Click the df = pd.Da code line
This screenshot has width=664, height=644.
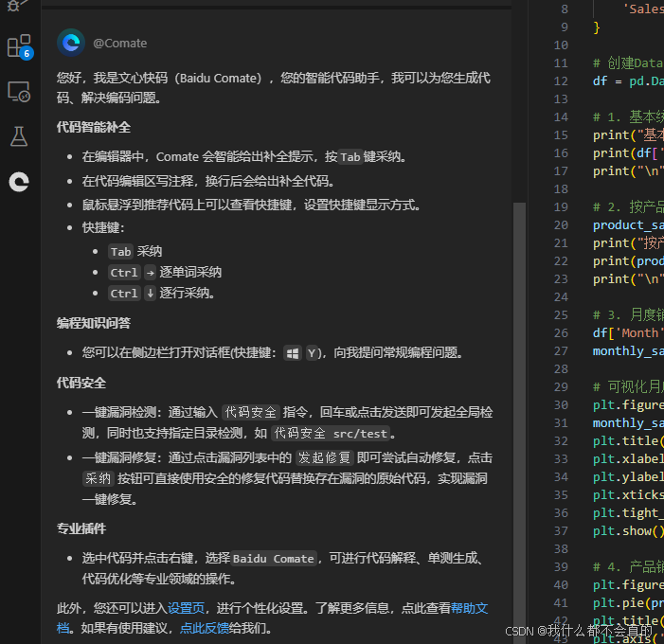(x=628, y=80)
